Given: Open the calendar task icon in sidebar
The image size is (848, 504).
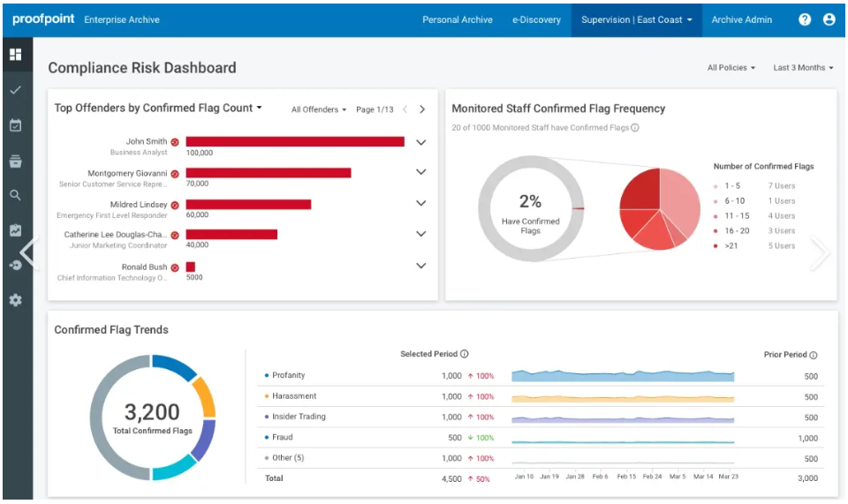Looking at the screenshot, I should click(16, 125).
